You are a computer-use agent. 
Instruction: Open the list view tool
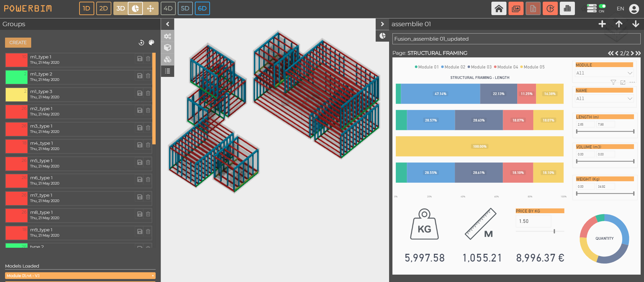(167, 71)
